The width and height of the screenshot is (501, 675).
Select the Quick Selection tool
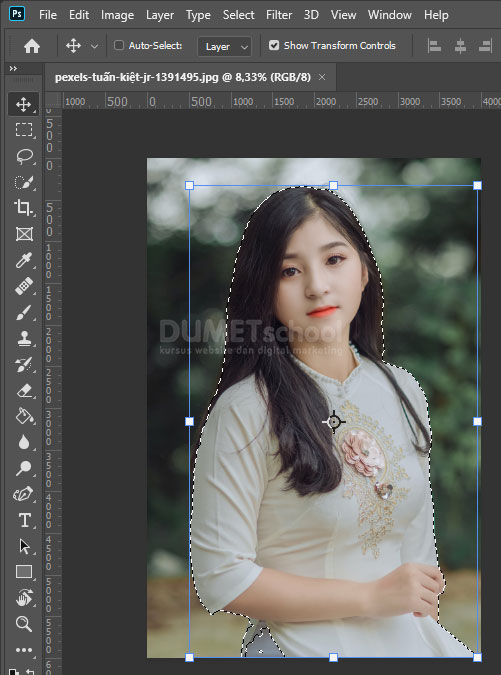(24, 182)
